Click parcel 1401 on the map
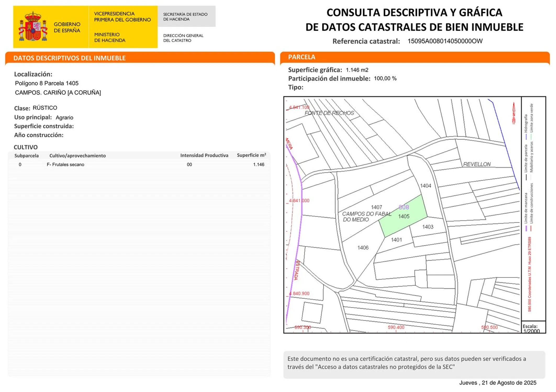 coord(396,240)
